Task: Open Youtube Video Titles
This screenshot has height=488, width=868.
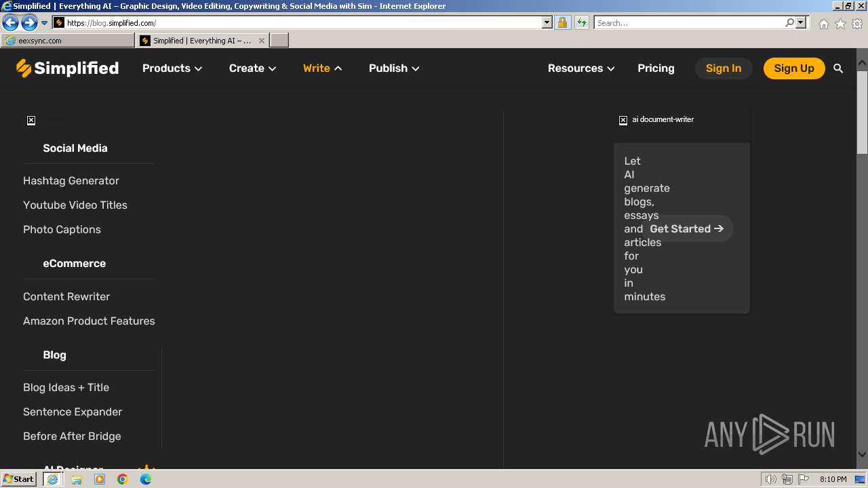Action: (x=75, y=205)
